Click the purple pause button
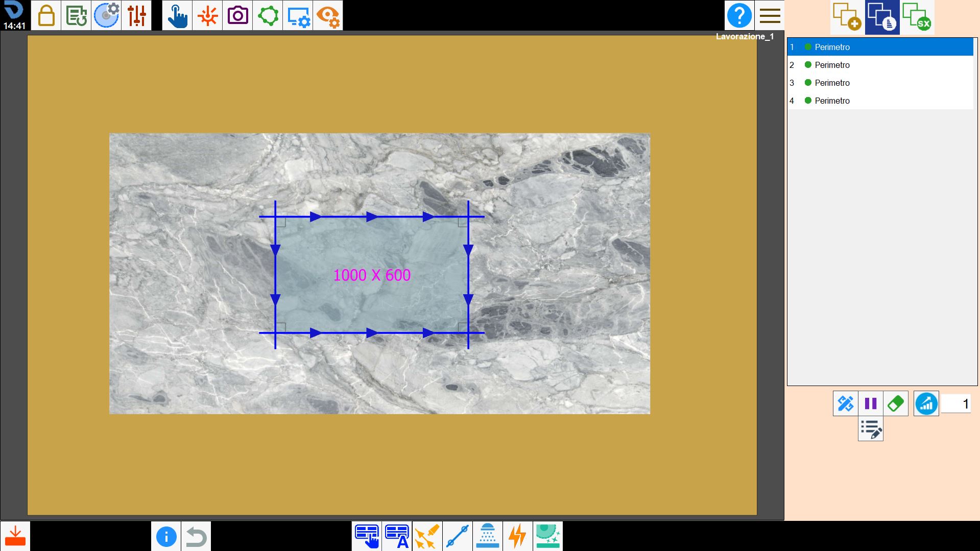Screen dimensions: 980x551 (871, 403)
